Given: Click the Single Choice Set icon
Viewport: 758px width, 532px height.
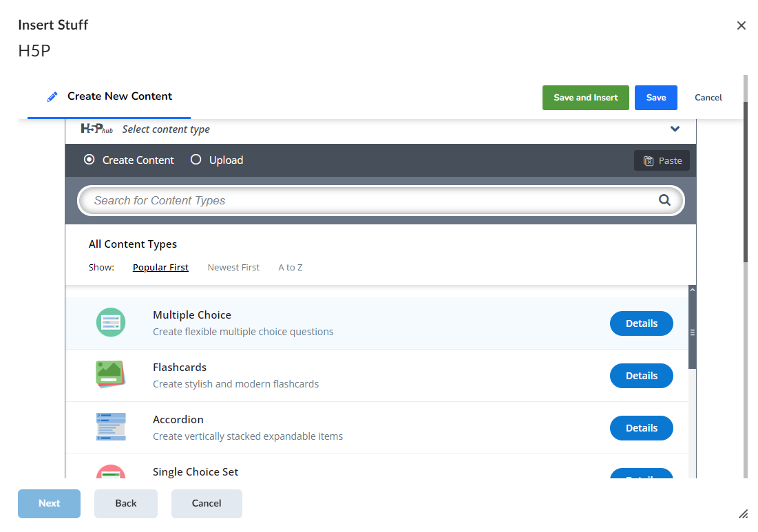Looking at the screenshot, I should [111, 471].
